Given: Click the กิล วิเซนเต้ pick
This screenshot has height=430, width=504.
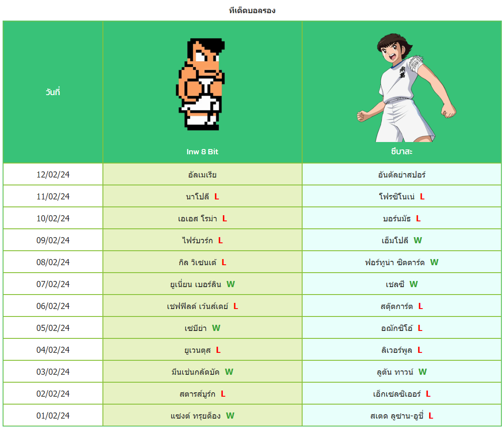Looking at the screenshot, I should pyautogui.click(x=197, y=262).
